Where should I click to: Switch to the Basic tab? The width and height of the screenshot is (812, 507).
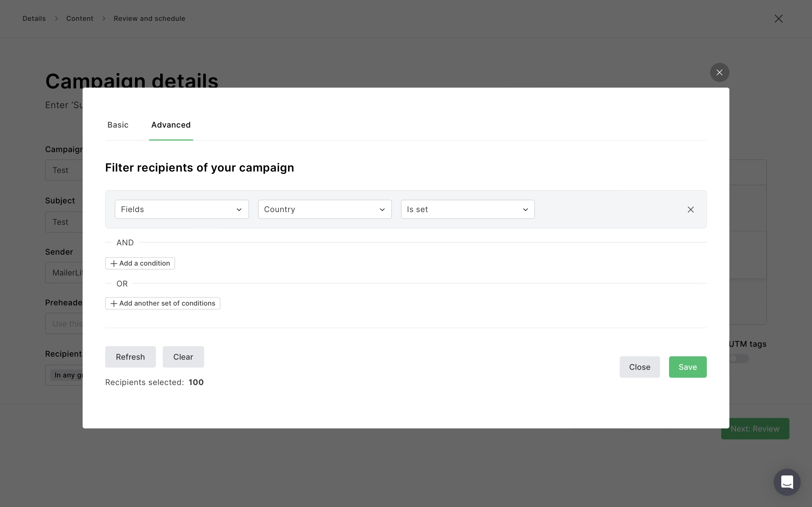click(118, 125)
